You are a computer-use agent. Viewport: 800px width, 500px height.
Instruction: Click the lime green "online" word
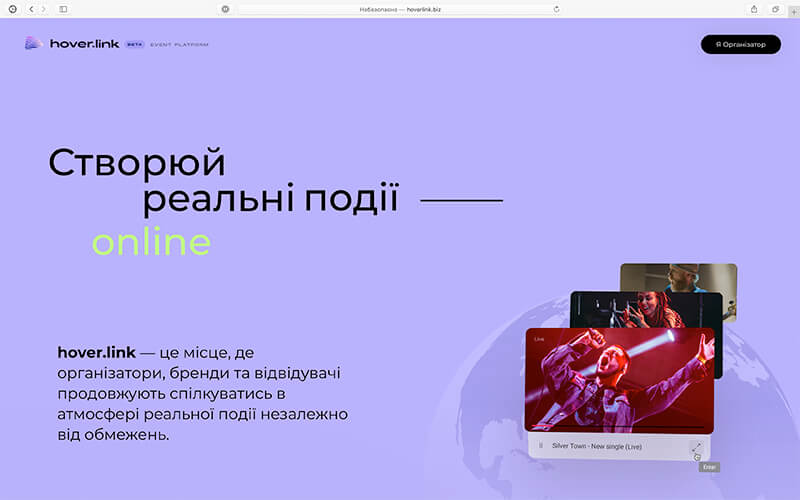pos(152,242)
